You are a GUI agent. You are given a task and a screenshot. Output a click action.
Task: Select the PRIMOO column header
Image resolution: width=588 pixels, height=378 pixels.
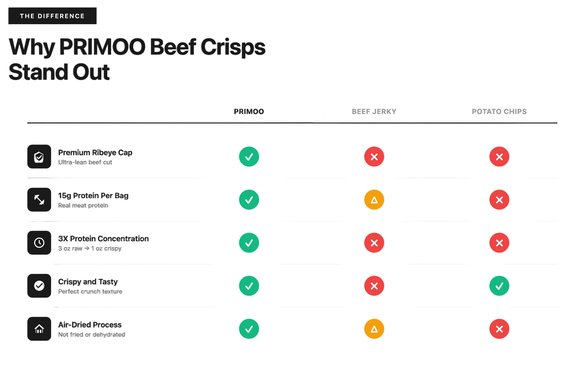click(249, 112)
